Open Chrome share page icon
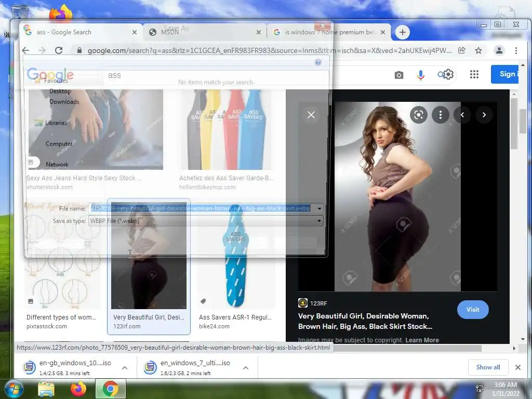The width and height of the screenshot is (532, 399). click(461, 50)
